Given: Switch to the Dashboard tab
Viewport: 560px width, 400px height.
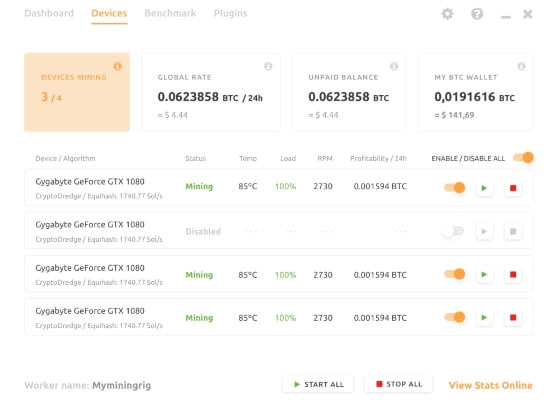Looking at the screenshot, I should (49, 13).
